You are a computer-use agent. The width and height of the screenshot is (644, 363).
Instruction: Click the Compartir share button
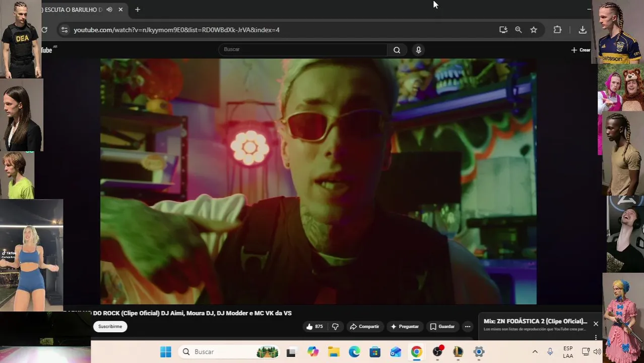coord(364,327)
